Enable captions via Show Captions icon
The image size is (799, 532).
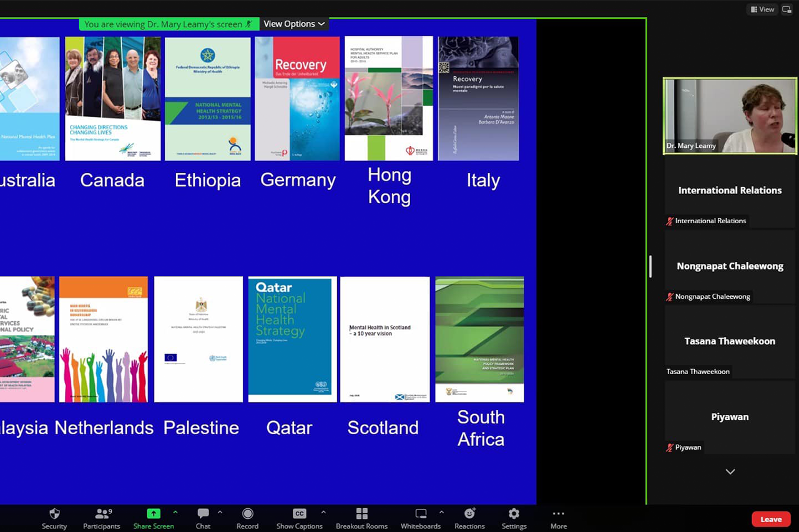(300, 513)
